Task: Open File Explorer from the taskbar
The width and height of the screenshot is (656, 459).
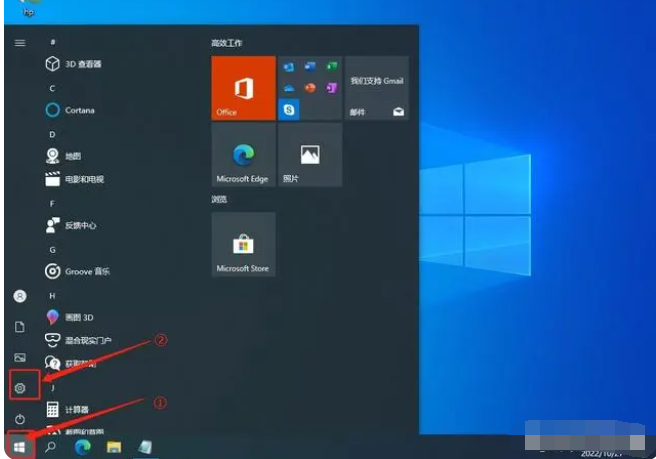Action: coord(114,446)
